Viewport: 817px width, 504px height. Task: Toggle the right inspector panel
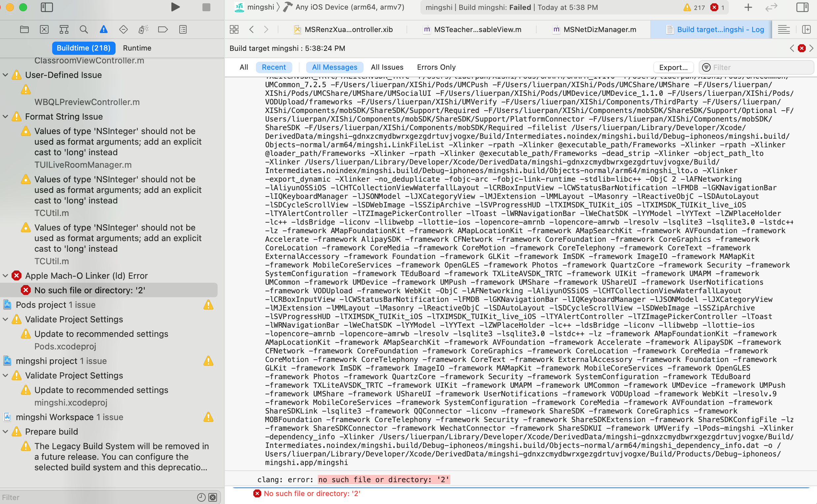[802, 7]
